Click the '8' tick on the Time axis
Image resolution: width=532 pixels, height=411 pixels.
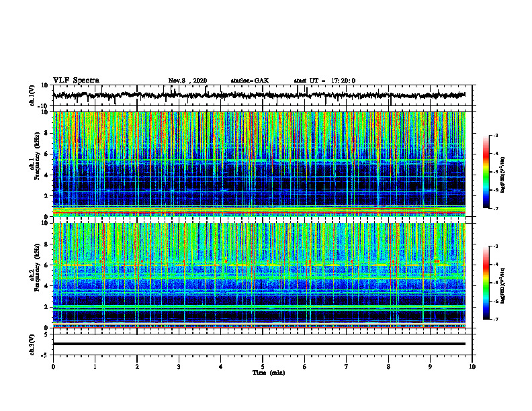[388, 367]
